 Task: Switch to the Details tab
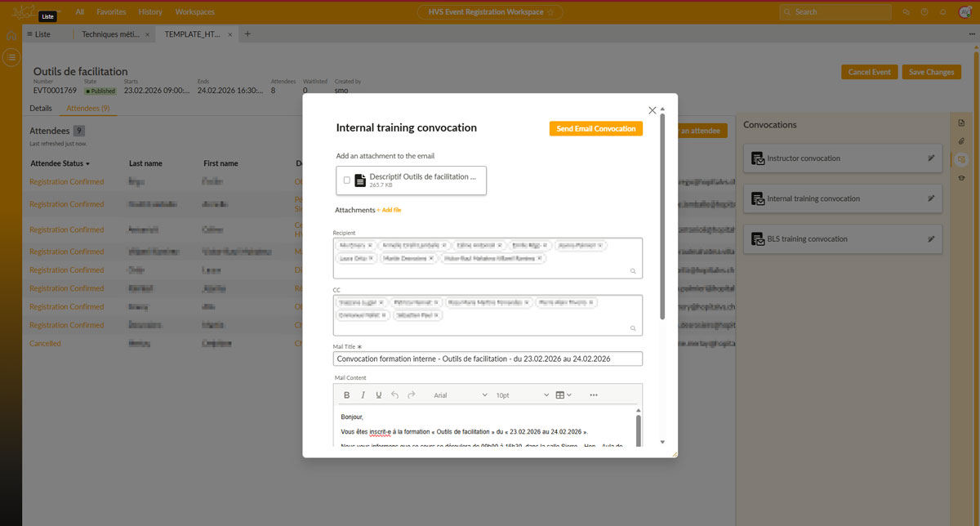41,108
